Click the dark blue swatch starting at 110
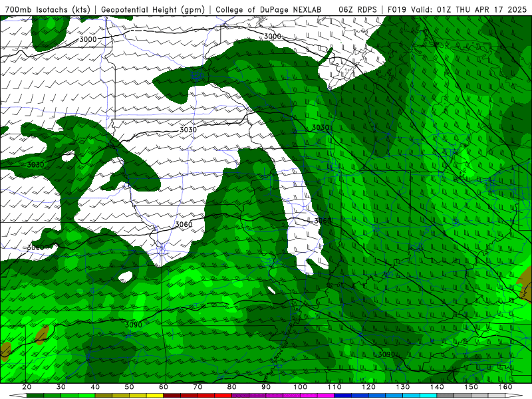The width and height of the screenshot is (532, 399). 343,396
